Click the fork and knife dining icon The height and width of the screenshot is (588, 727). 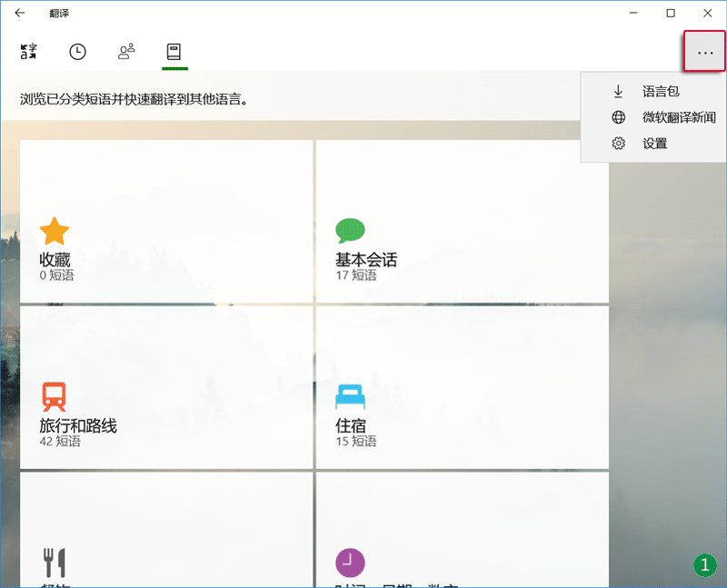[55, 563]
